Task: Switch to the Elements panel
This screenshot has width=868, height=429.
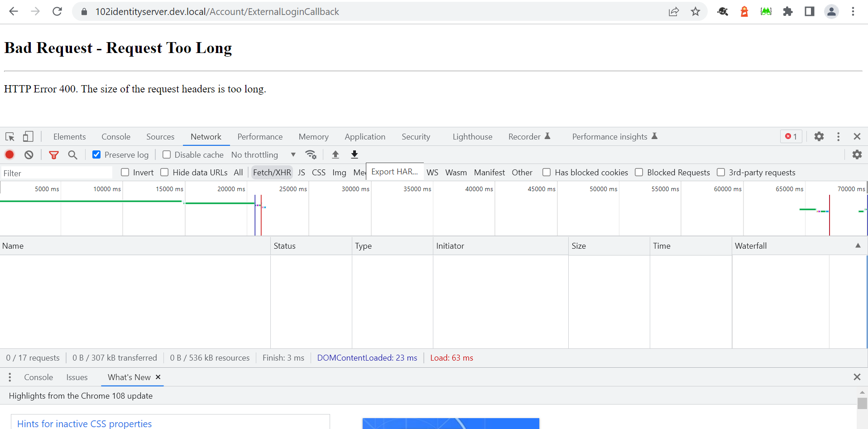Action: (x=69, y=136)
